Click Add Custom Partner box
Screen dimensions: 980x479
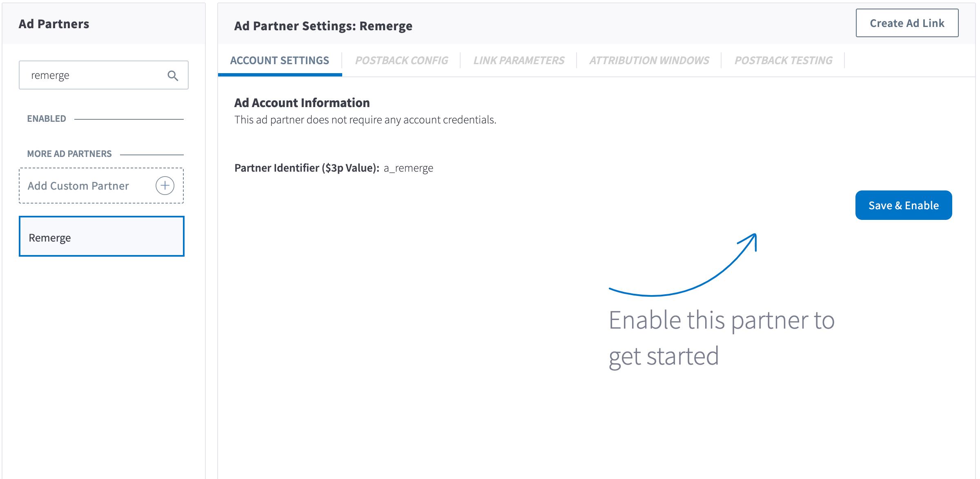[78, 186]
